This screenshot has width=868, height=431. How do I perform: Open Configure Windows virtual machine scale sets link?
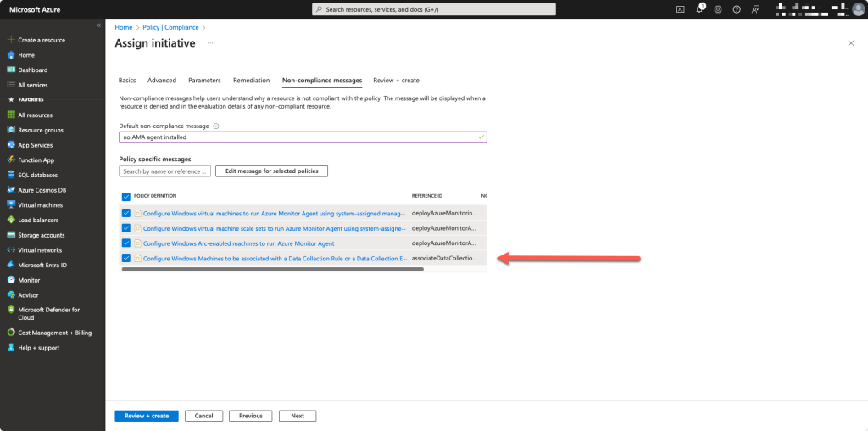point(274,227)
